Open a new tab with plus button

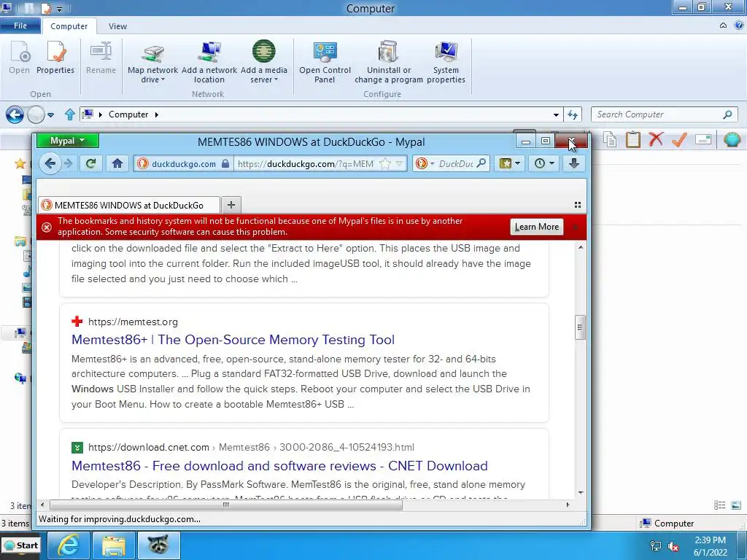231,205
